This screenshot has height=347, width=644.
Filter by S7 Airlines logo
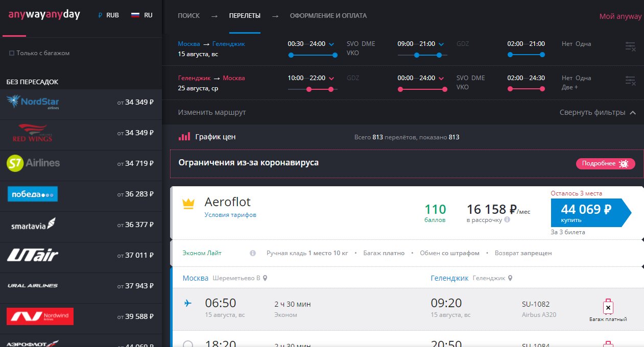click(33, 163)
